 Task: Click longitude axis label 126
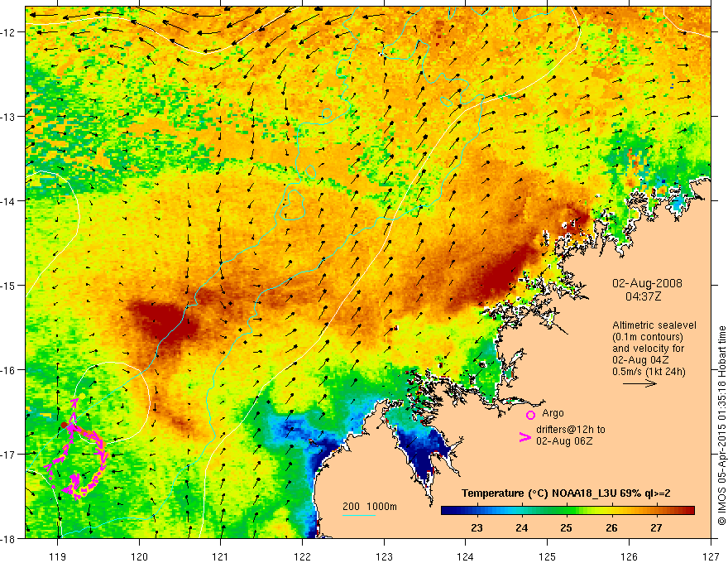coord(629,556)
